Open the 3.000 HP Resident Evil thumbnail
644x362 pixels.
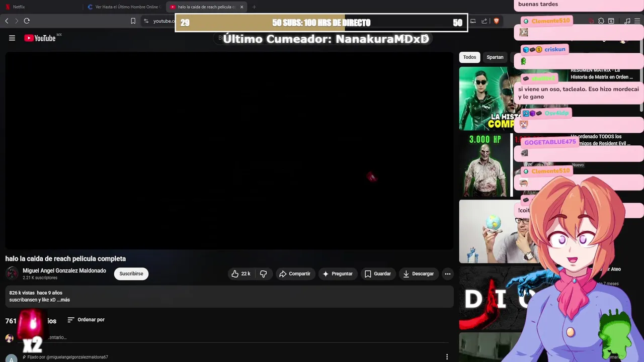(487, 165)
